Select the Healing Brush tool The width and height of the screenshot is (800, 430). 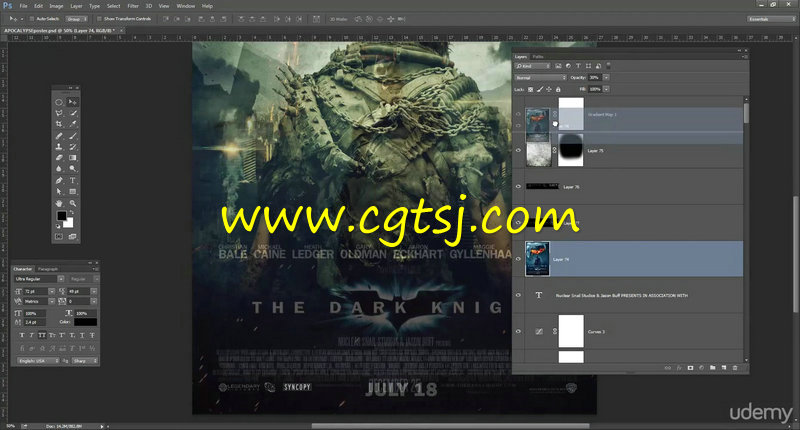coord(59,136)
